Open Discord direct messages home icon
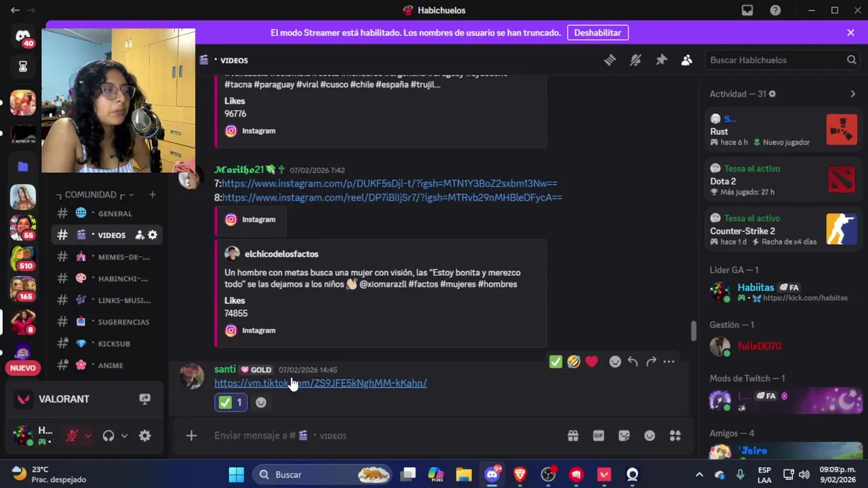Image resolution: width=868 pixels, height=488 pixels. pyautogui.click(x=22, y=37)
